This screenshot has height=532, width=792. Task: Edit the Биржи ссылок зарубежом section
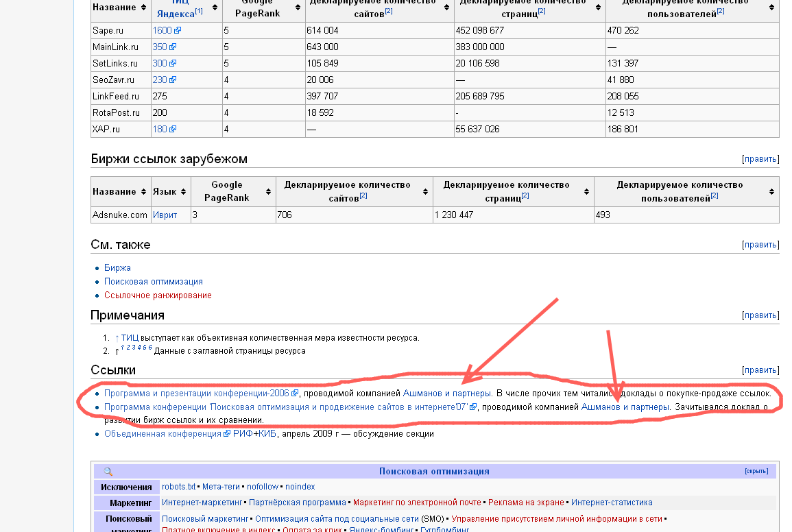760,159
